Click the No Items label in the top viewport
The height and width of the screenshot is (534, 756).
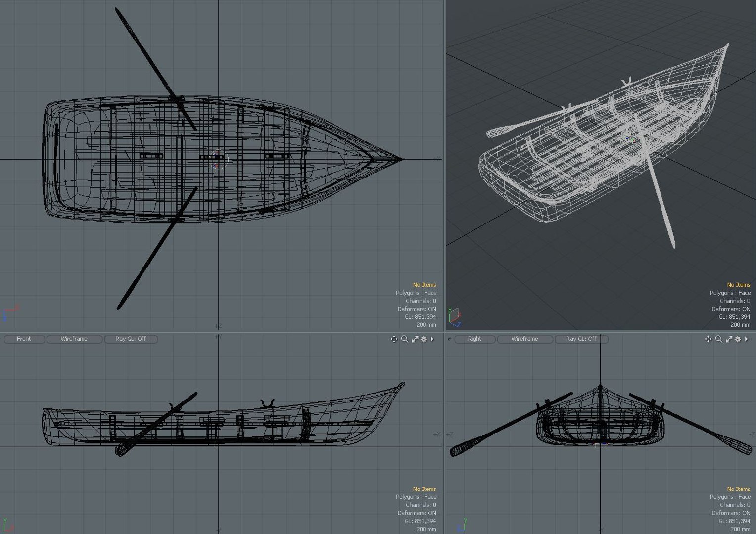point(425,285)
